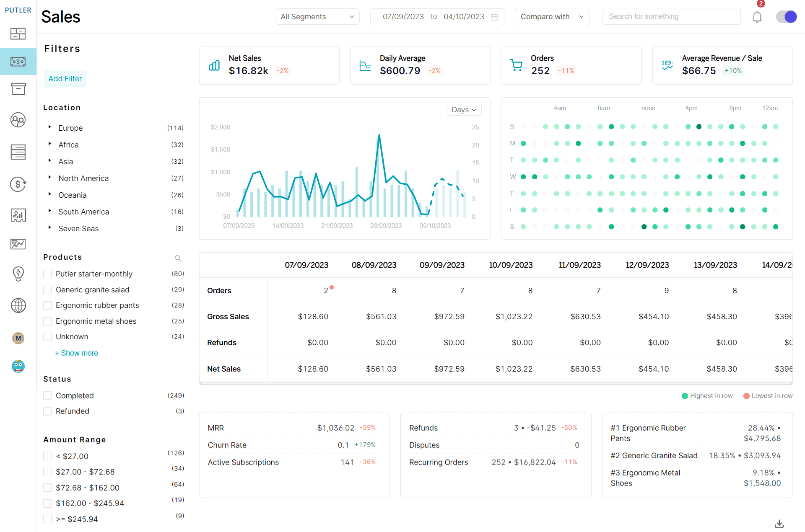Open the All Segments dropdown
805x532 pixels.
317,16
